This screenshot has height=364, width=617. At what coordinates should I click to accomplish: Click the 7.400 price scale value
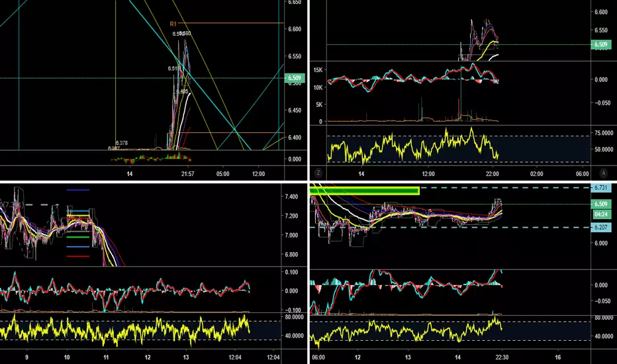(x=291, y=197)
